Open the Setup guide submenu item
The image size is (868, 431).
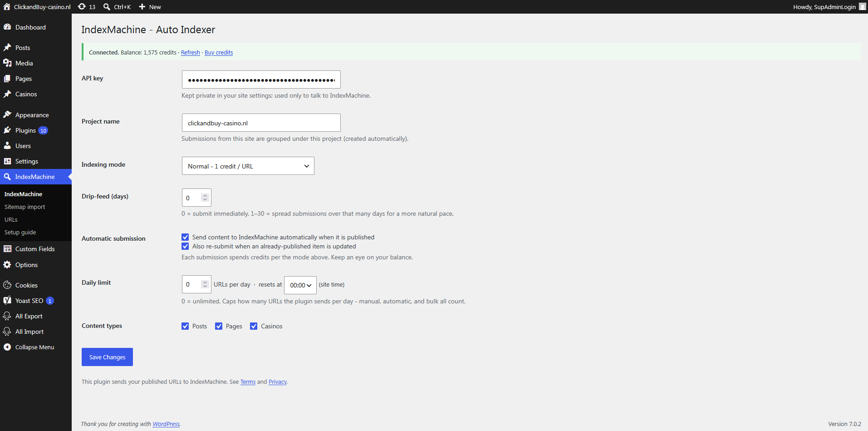click(x=20, y=232)
